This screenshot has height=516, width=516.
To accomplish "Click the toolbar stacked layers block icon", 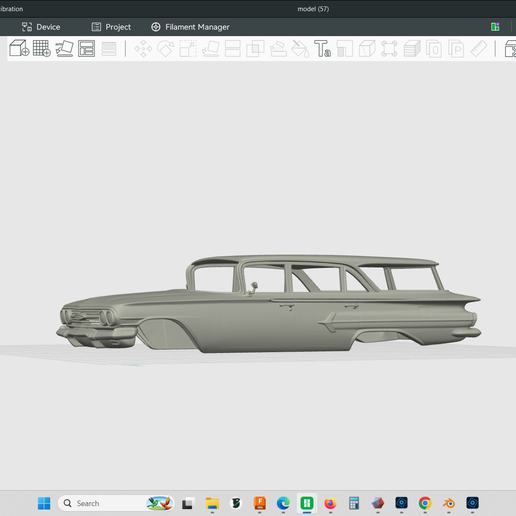I will point(412,49).
